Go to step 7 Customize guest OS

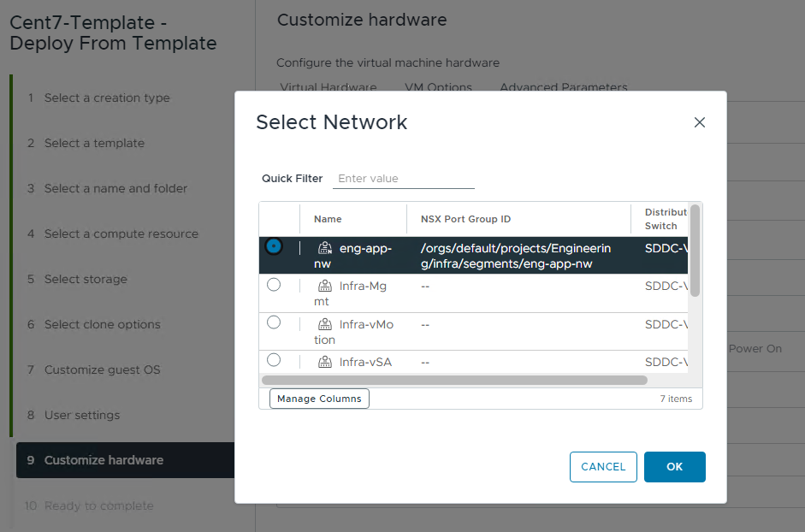tap(102, 369)
